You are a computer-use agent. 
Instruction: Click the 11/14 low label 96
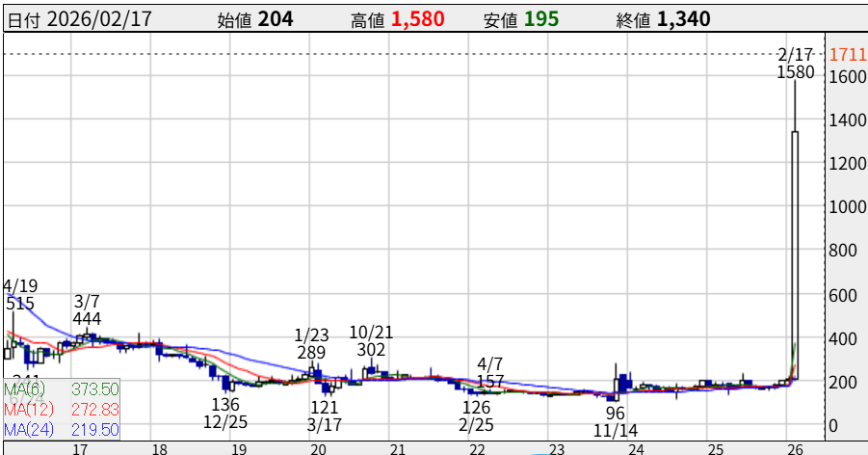click(615, 413)
